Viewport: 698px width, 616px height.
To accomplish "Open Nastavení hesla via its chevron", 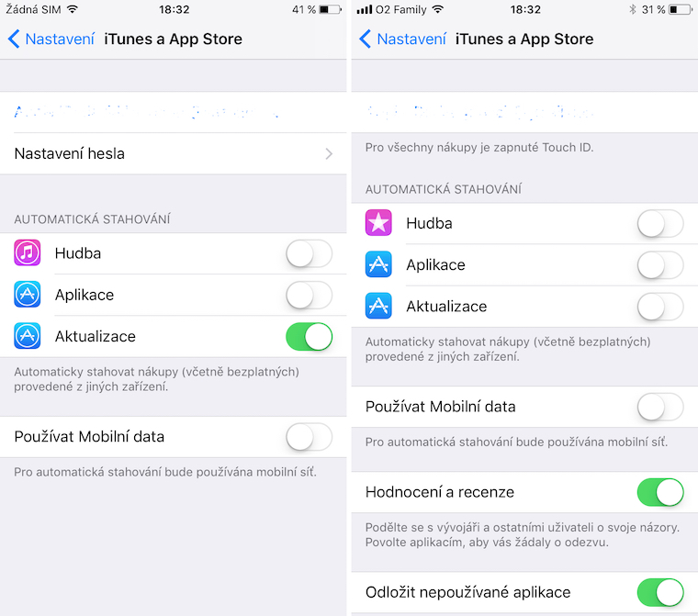I will pos(329,154).
